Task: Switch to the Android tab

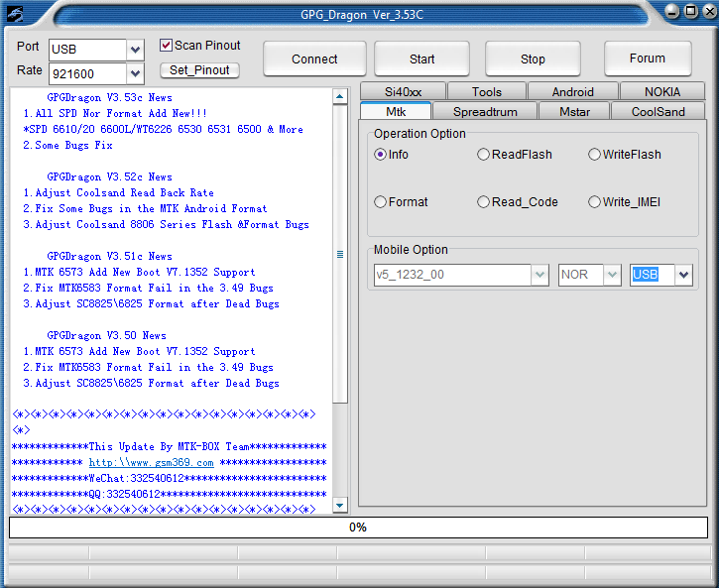Action: [x=573, y=91]
